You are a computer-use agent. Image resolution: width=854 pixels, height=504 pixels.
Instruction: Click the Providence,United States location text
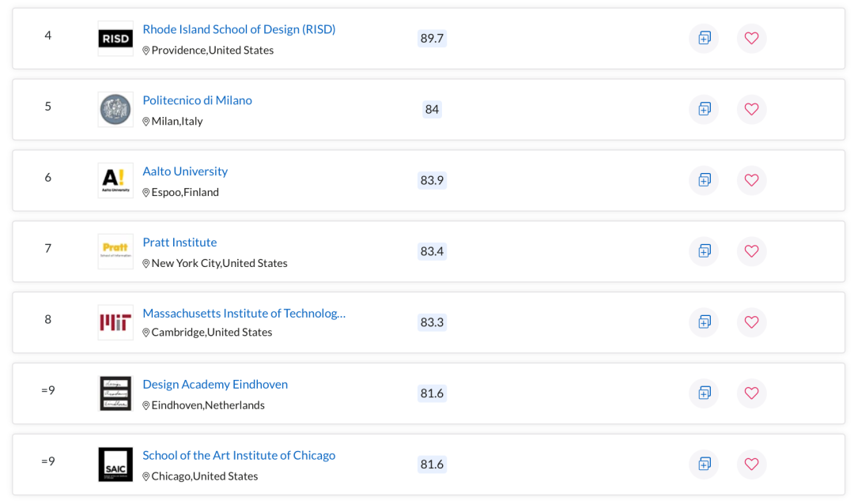(x=213, y=50)
